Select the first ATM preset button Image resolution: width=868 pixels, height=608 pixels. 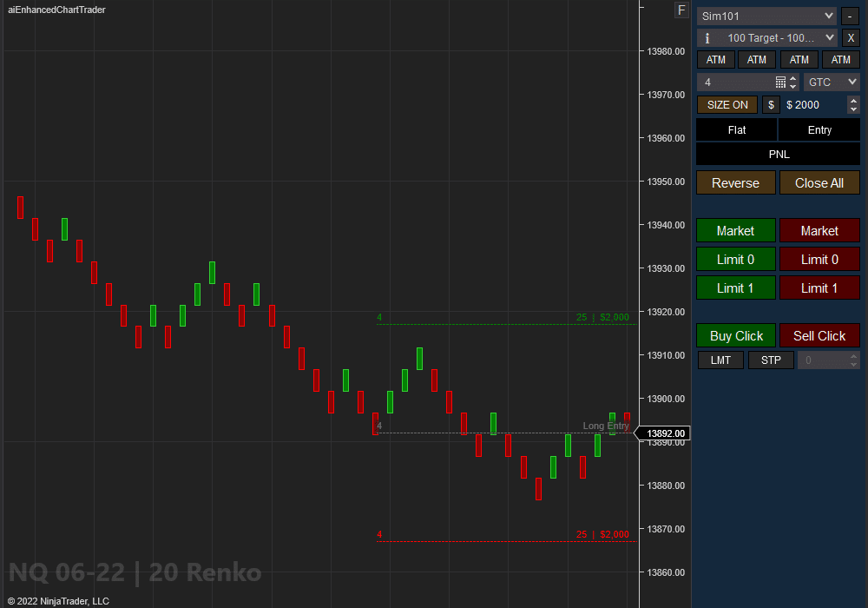715,59
